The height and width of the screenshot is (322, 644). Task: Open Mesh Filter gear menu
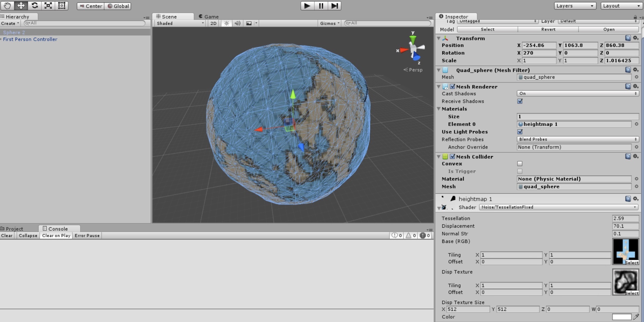coord(636,70)
